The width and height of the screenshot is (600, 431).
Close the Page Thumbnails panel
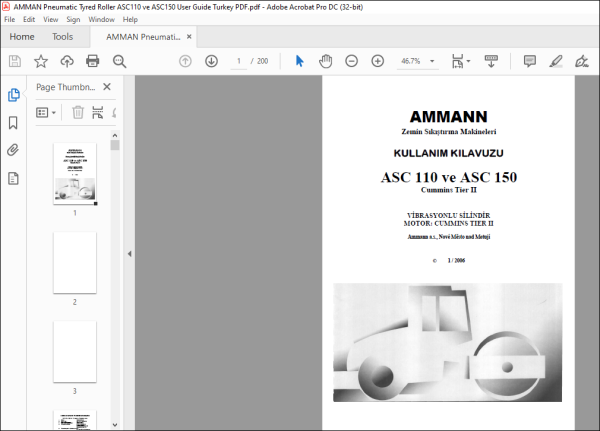click(x=107, y=87)
